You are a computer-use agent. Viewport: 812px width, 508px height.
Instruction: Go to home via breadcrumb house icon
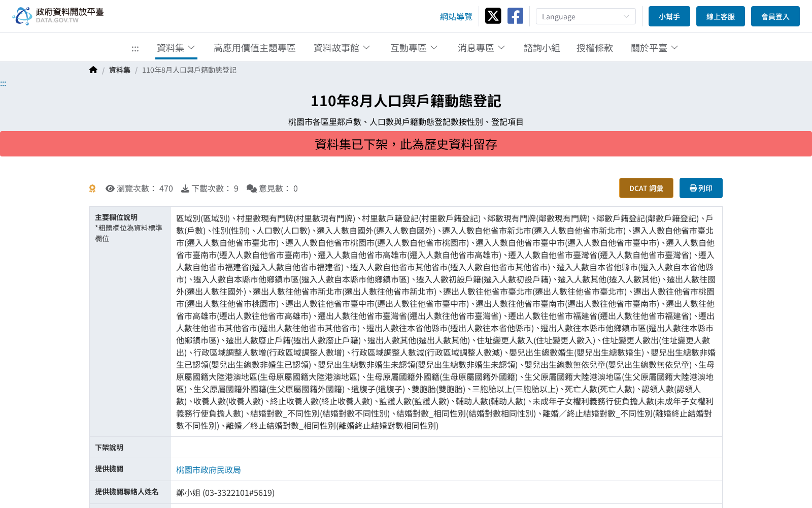tap(93, 70)
